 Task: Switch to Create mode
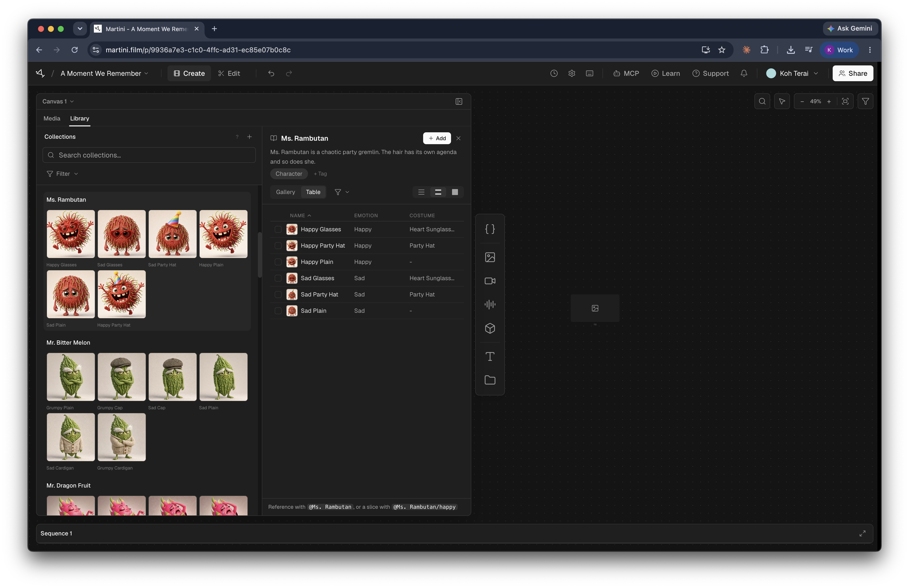(189, 73)
